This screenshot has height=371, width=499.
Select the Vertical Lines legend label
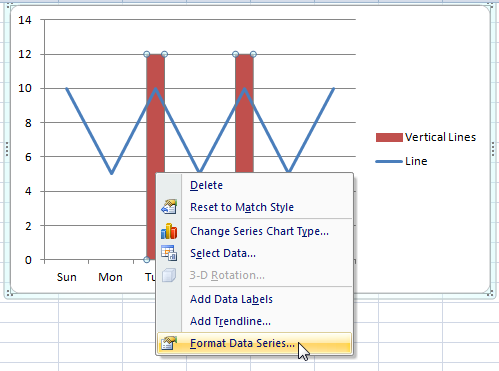pos(440,137)
